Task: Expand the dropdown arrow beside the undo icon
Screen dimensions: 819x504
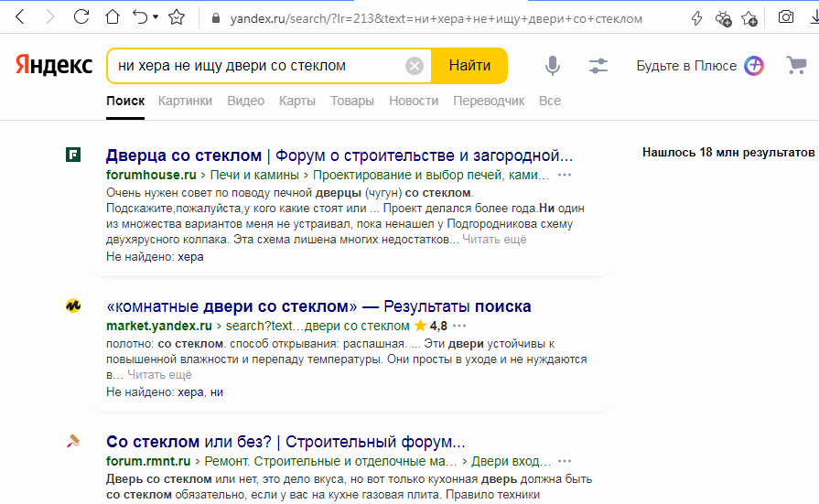Action: (x=156, y=17)
